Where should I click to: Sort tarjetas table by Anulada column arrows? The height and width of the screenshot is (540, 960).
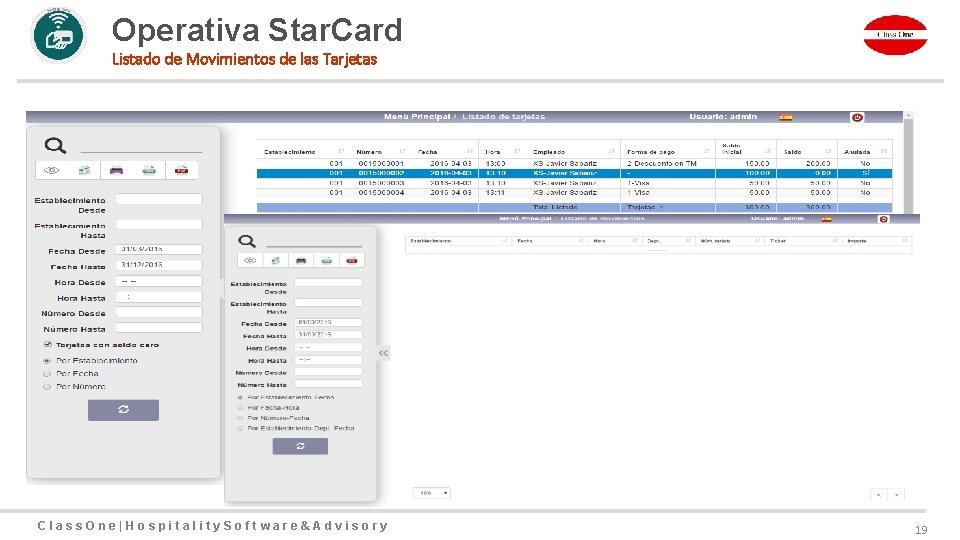click(x=883, y=151)
